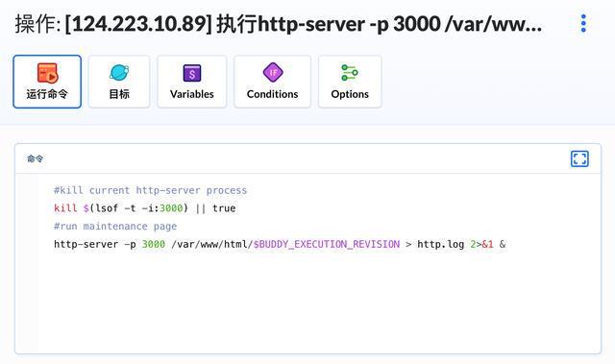615x364 pixels.
Task: Click the action title with IP 124.223.10.89
Action: pos(279,24)
